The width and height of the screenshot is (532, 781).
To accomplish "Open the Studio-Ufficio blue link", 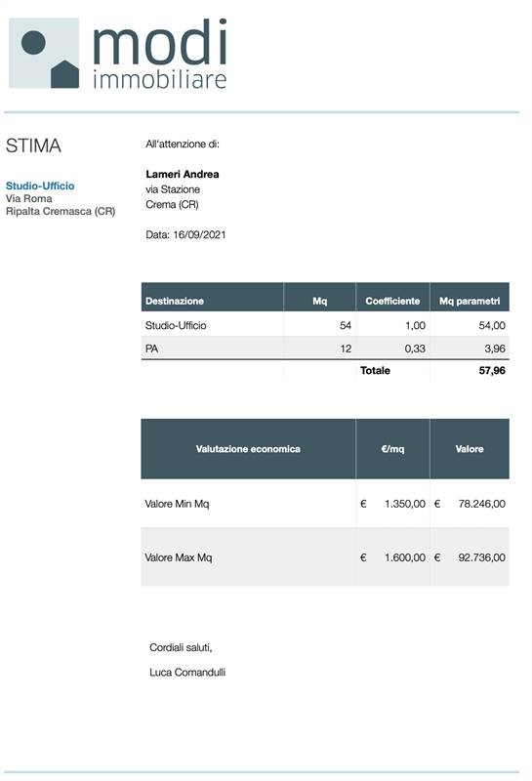I will 40,185.
